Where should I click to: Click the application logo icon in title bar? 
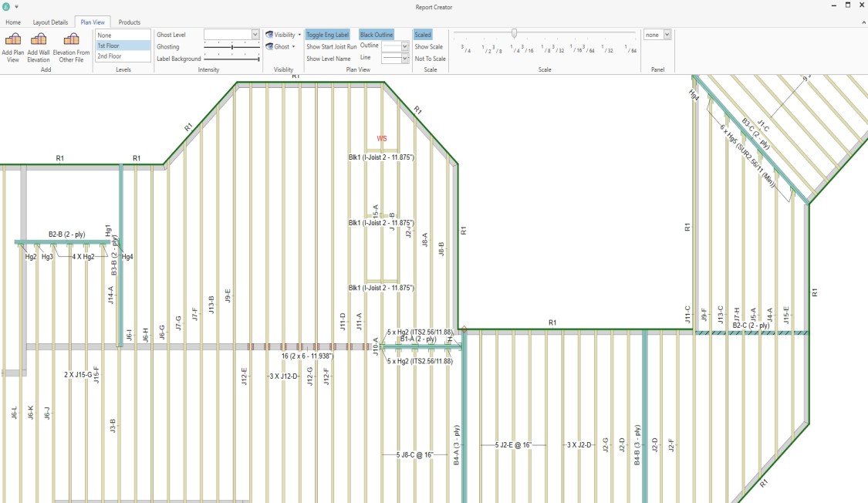6,7
